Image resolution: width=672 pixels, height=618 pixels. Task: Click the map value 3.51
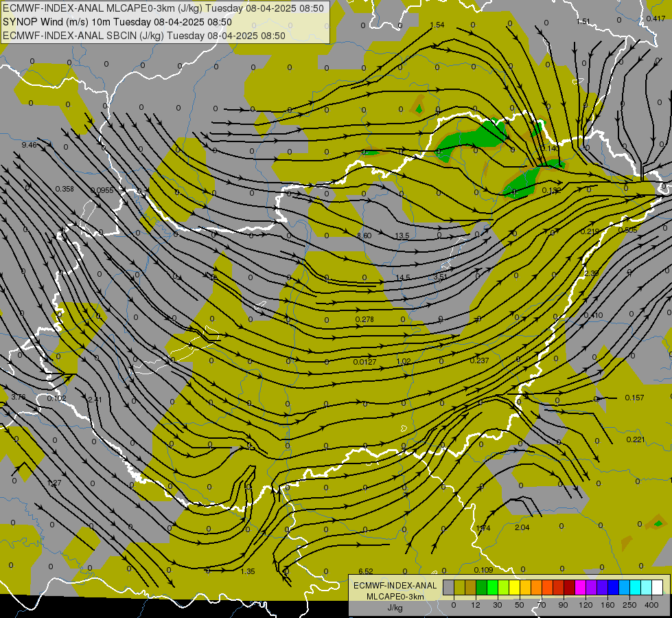tap(440, 277)
